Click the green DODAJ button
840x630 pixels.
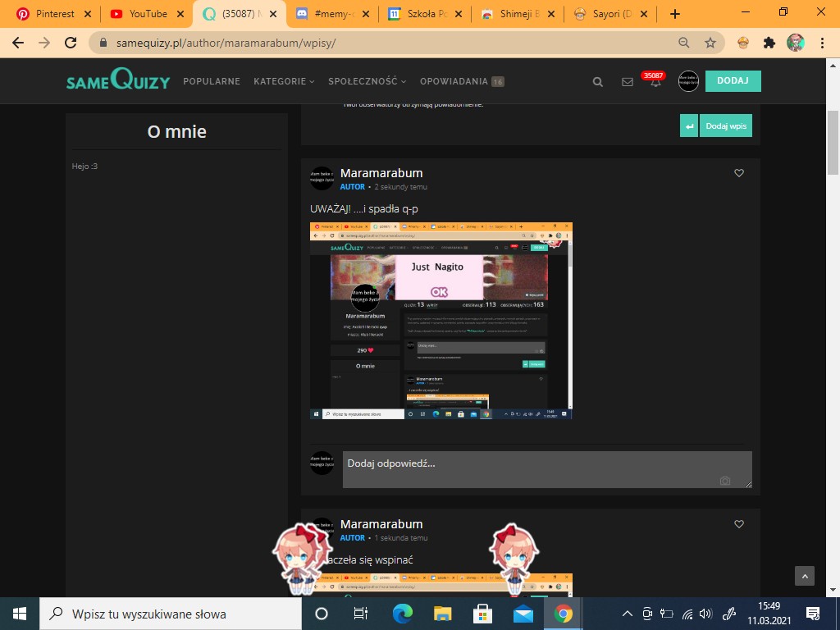pos(733,80)
